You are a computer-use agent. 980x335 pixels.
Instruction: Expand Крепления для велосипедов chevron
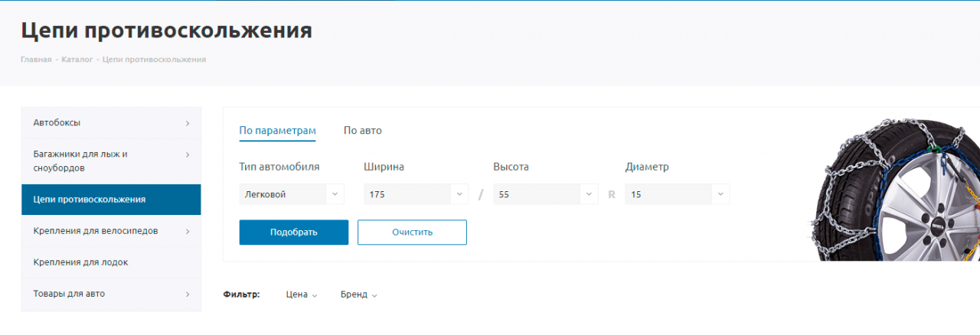point(188,231)
